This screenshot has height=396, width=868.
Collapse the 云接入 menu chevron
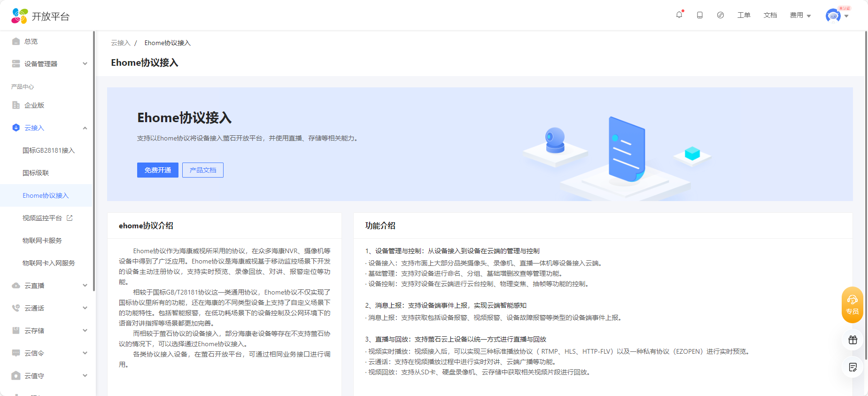(85, 128)
